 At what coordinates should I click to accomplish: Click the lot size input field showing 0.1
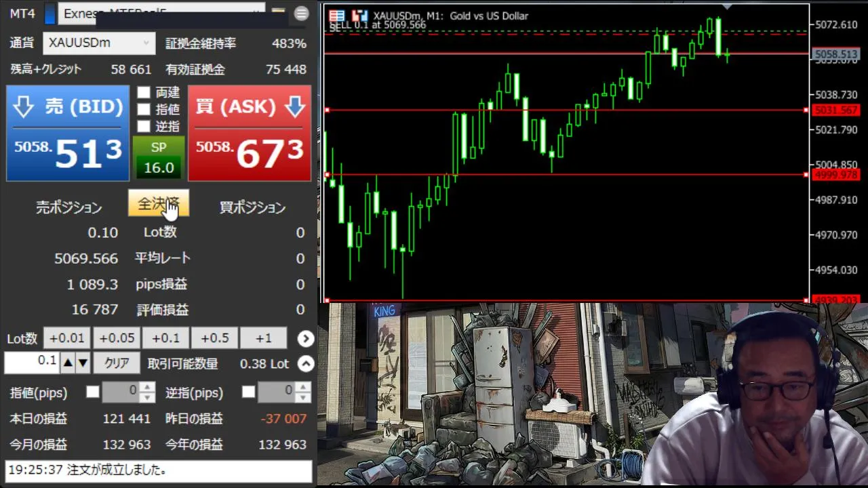coord(31,363)
